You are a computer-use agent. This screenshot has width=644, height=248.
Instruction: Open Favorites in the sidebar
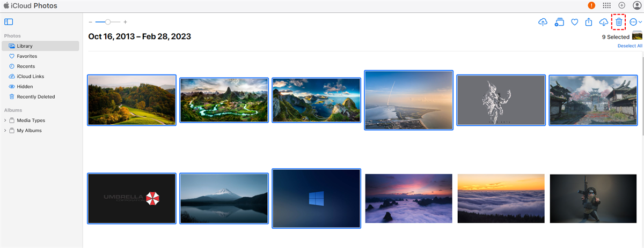(41, 56)
